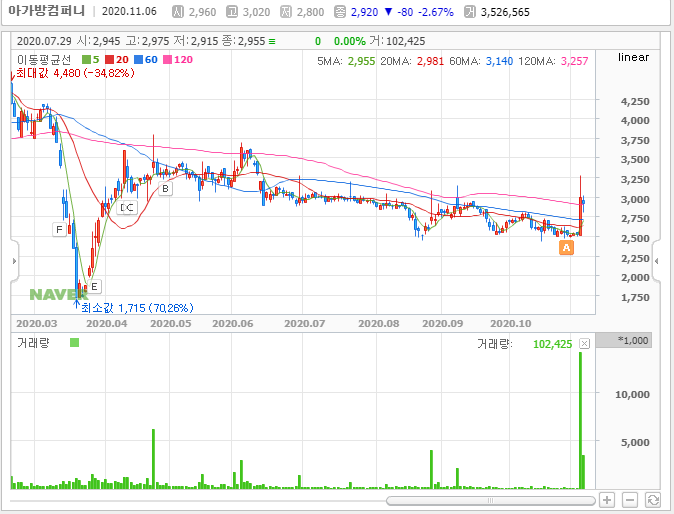Click the 4,250 price axis label
The height and width of the screenshot is (514, 674).
(x=635, y=102)
